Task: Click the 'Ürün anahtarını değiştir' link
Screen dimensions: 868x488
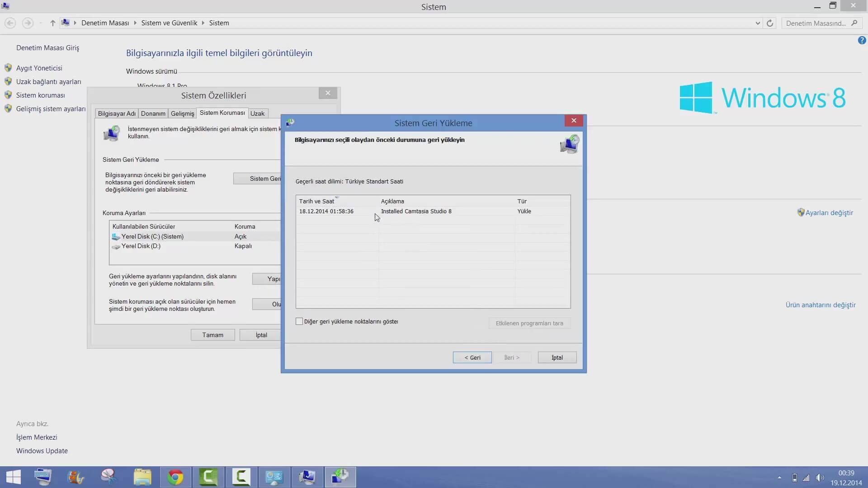Action: 820,305
